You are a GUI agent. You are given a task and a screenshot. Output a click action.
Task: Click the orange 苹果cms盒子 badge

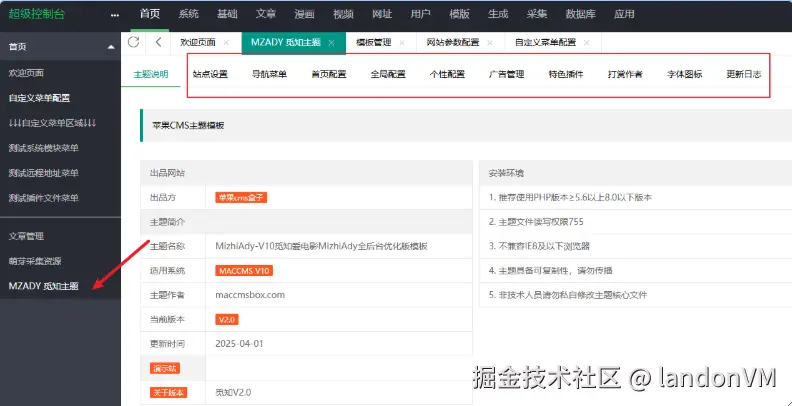[x=241, y=198]
